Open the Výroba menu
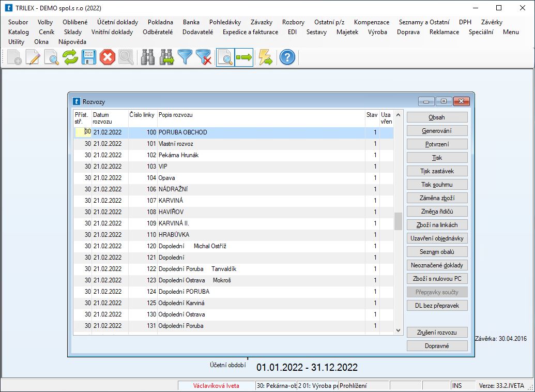 (377, 32)
